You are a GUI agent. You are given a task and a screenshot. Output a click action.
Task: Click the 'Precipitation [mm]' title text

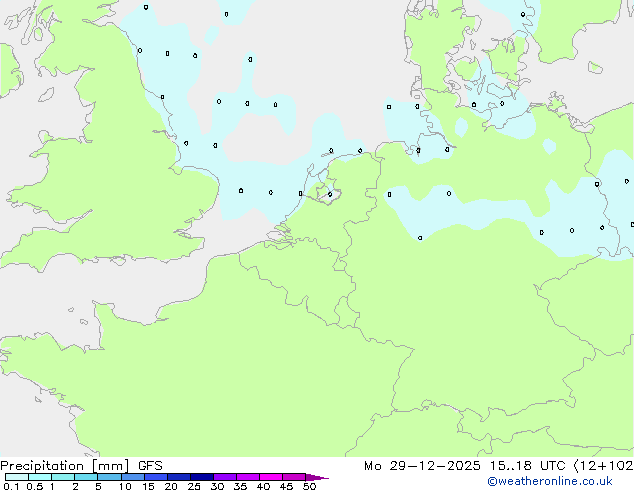click(x=65, y=466)
